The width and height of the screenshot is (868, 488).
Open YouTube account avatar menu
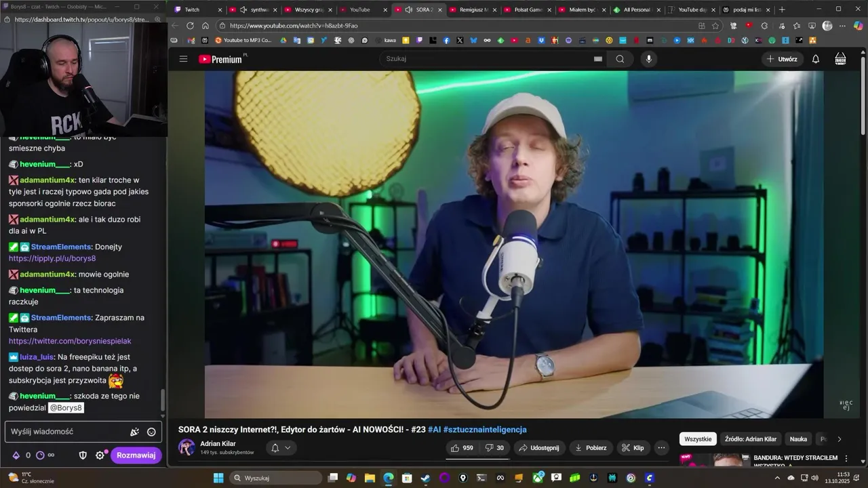[x=840, y=59]
